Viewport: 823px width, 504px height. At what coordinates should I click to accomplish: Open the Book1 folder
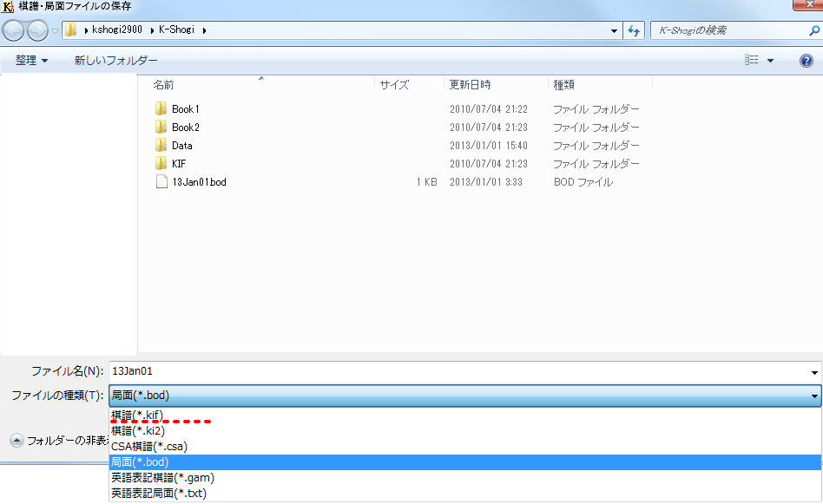184,108
